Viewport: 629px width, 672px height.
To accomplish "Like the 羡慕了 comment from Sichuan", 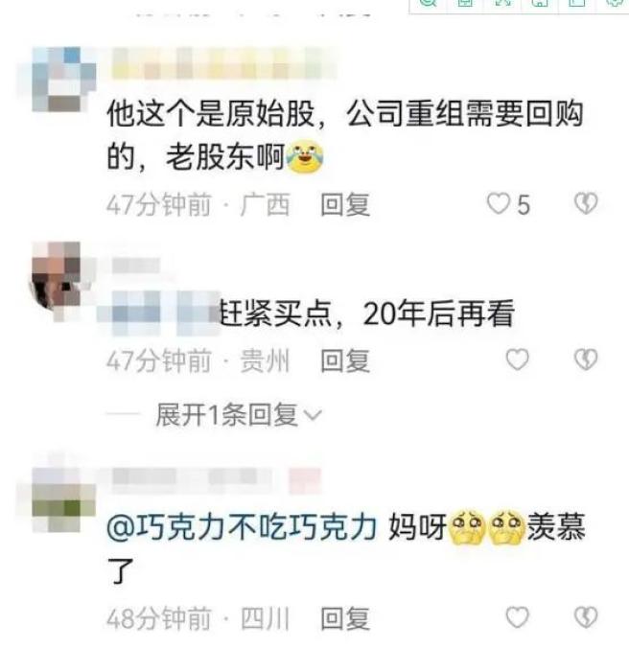I will click(x=518, y=617).
